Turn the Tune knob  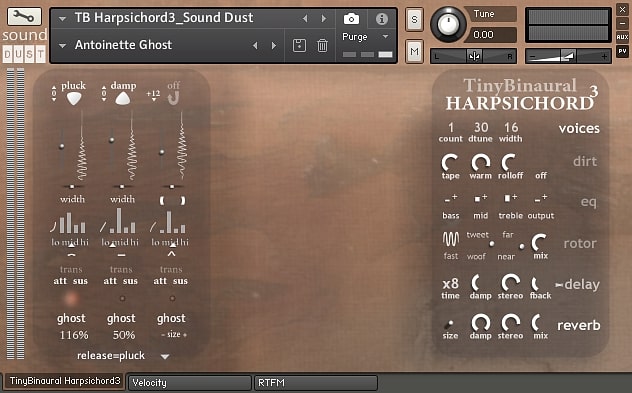(448, 24)
